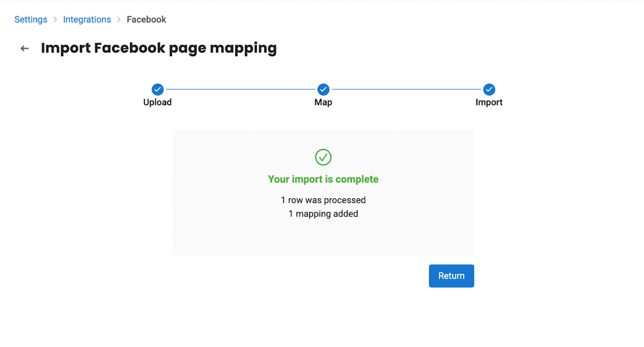644x347 pixels.
Task: Select the Facebook breadcrumb item
Action: tap(147, 19)
